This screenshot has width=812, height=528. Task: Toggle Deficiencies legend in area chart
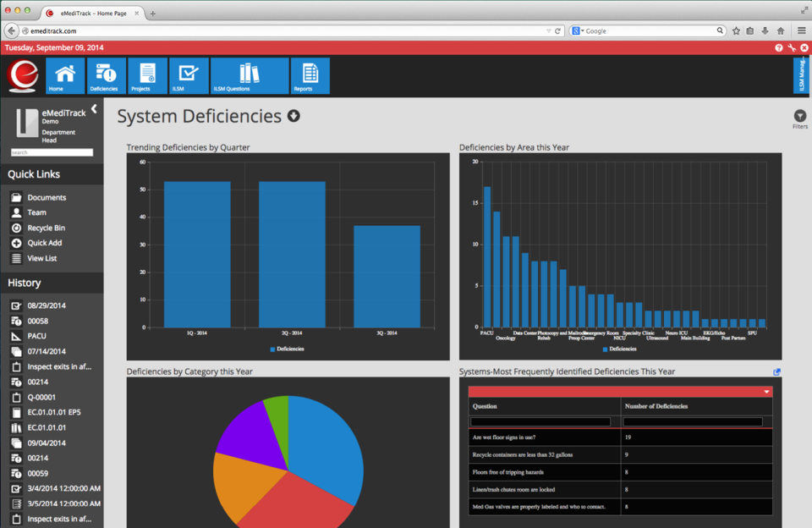619,349
